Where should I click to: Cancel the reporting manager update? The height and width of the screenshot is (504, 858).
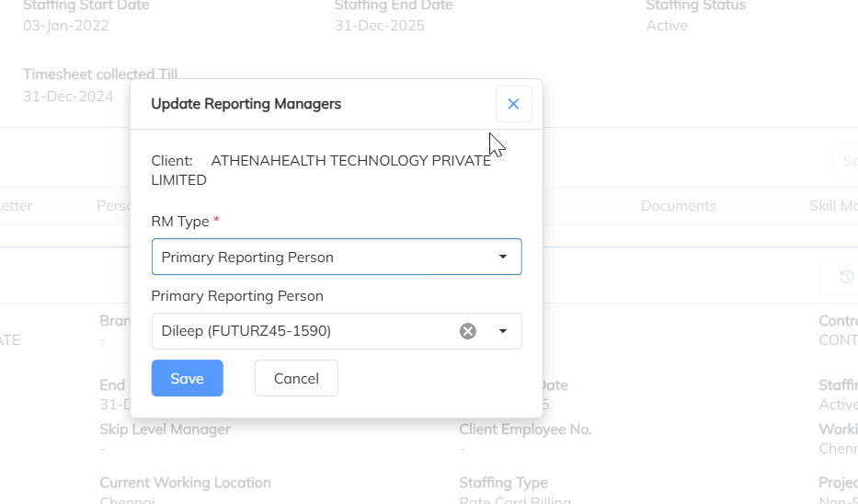[296, 378]
